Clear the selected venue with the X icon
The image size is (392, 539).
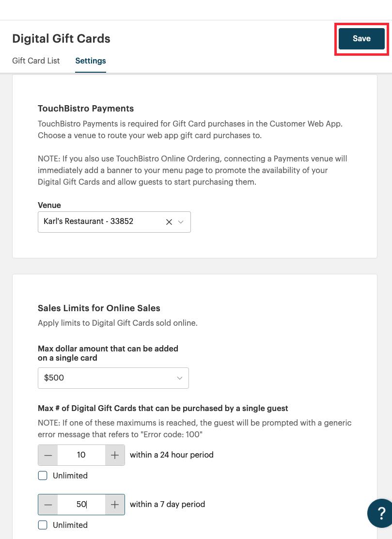[169, 222]
